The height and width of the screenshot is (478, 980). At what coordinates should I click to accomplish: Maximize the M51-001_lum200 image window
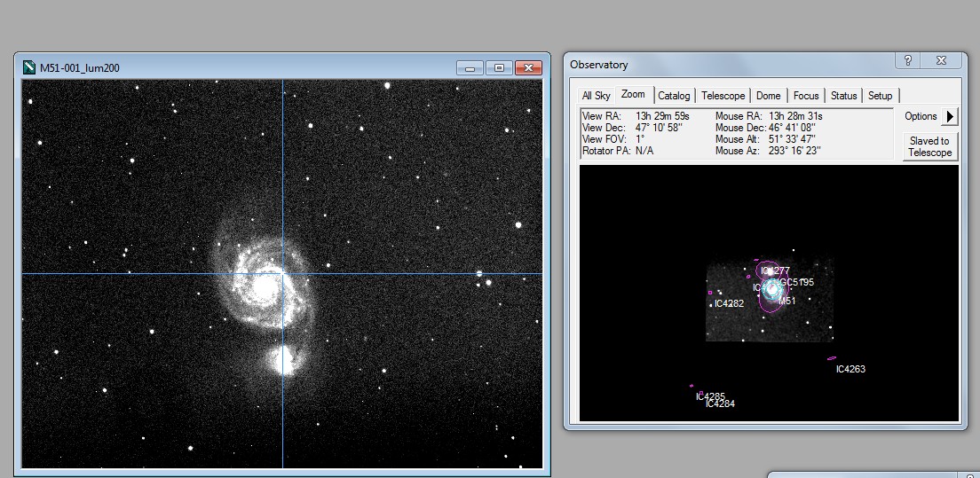(x=499, y=68)
